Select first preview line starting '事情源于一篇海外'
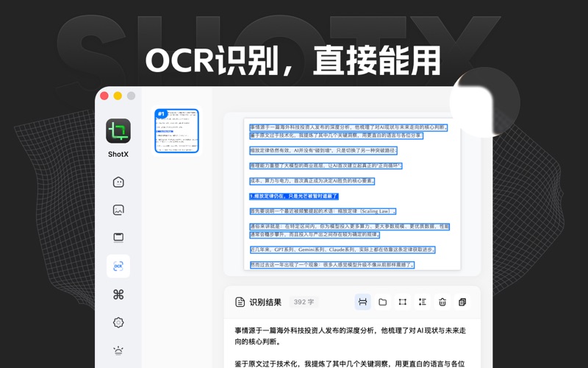 [348, 127]
